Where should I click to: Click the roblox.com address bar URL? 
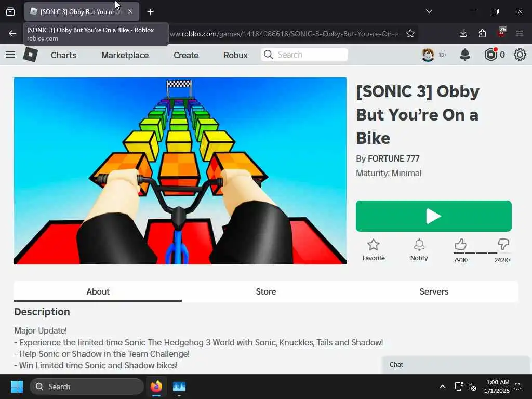coord(284,34)
